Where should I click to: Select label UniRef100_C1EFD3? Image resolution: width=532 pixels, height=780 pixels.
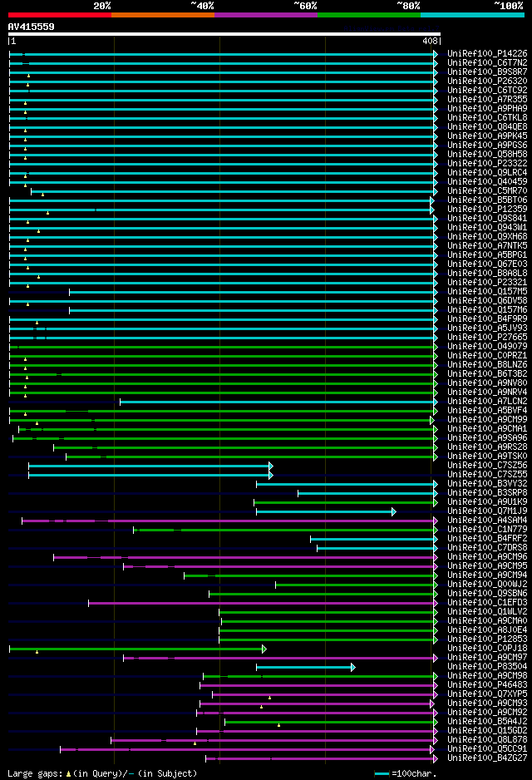pos(487,602)
